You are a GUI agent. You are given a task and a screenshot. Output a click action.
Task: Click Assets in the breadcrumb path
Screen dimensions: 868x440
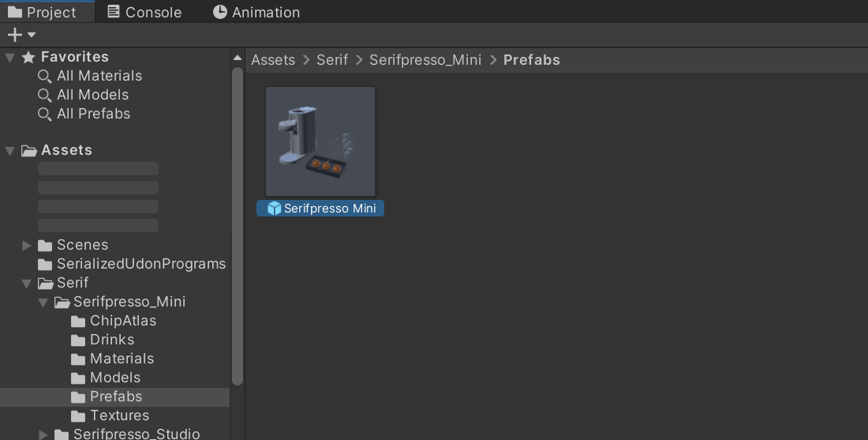pos(273,60)
